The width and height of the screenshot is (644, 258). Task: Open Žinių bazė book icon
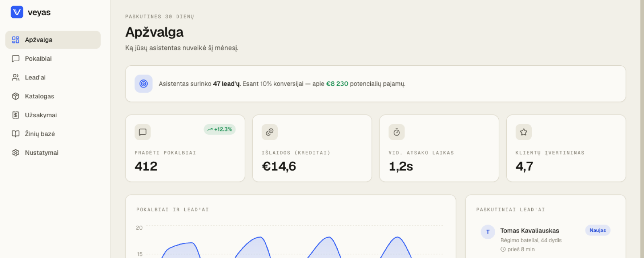point(16,134)
